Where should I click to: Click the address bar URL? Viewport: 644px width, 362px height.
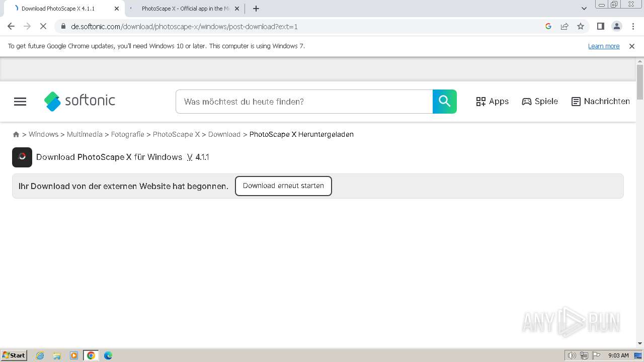pyautogui.click(x=184, y=27)
